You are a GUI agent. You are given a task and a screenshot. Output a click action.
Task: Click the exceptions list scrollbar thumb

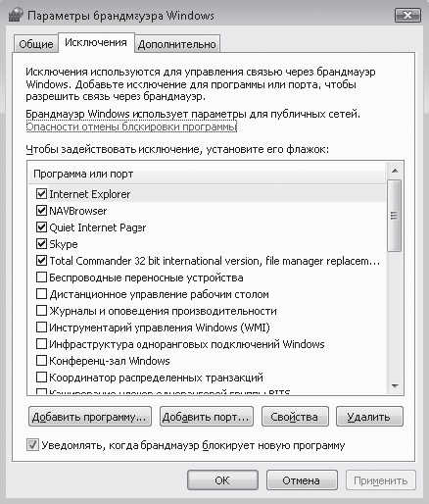pyautogui.click(x=395, y=216)
